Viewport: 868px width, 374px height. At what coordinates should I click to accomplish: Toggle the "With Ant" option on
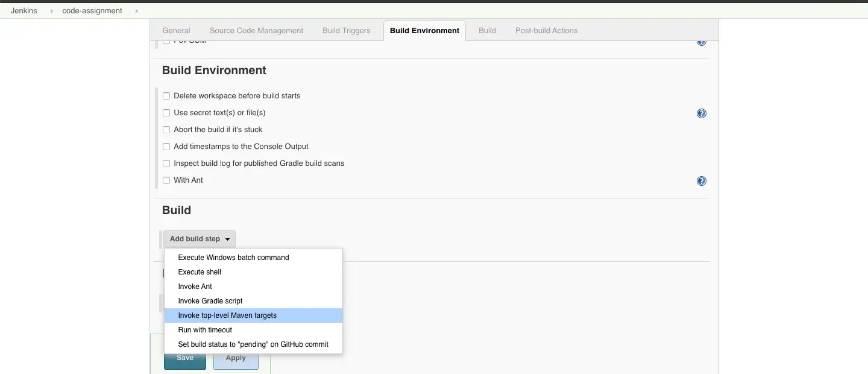[x=166, y=180]
